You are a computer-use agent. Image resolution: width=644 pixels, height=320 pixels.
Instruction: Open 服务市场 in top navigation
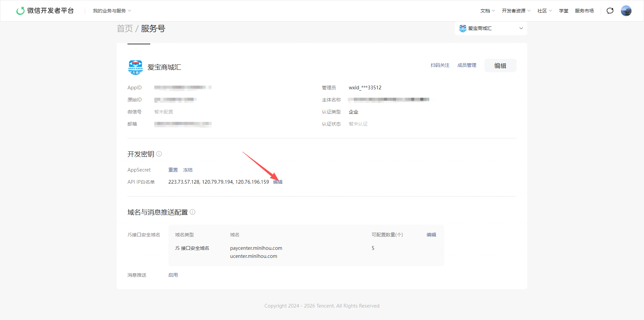pyautogui.click(x=584, y=11)
